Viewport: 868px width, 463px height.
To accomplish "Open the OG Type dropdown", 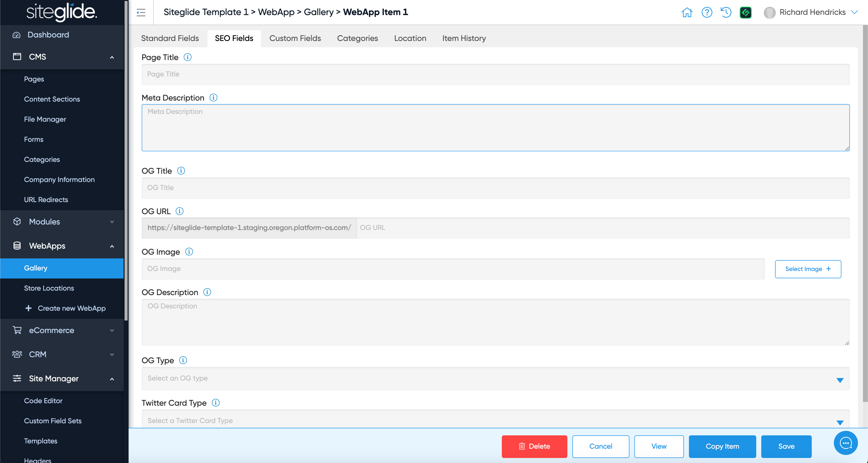I will coord(495,378).
